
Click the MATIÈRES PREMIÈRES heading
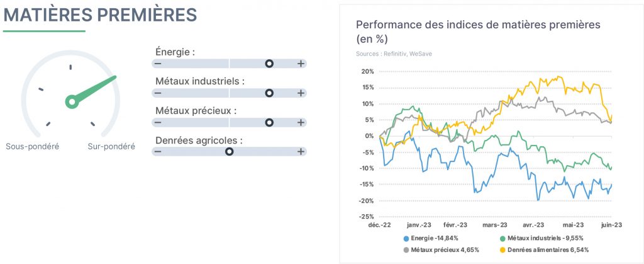tap(100, 15)
